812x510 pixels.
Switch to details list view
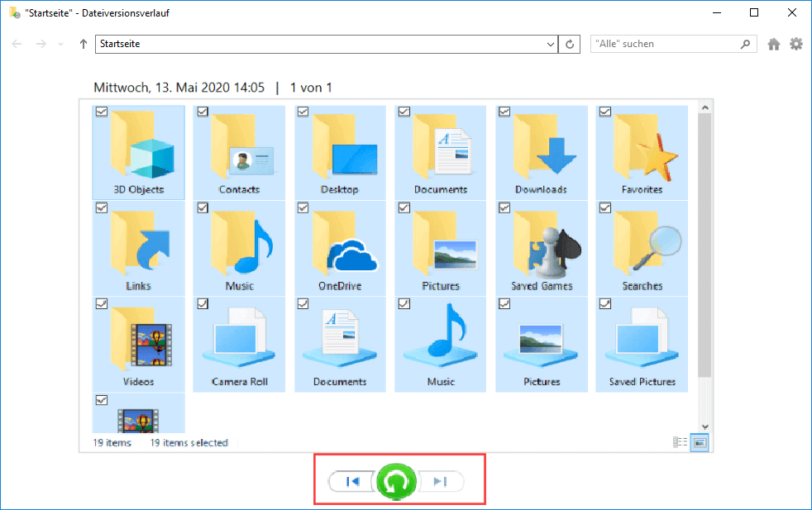[680, 442]
